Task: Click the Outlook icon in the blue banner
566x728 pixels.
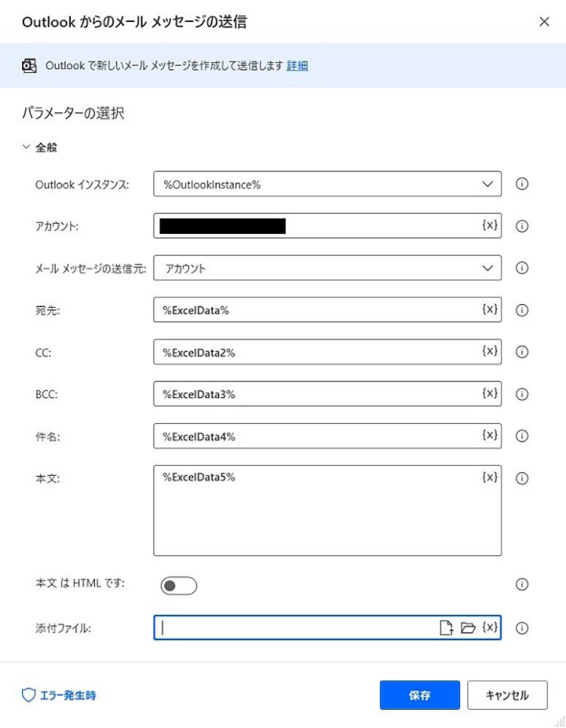Action: pyautogui.click(x=29, y=66)
